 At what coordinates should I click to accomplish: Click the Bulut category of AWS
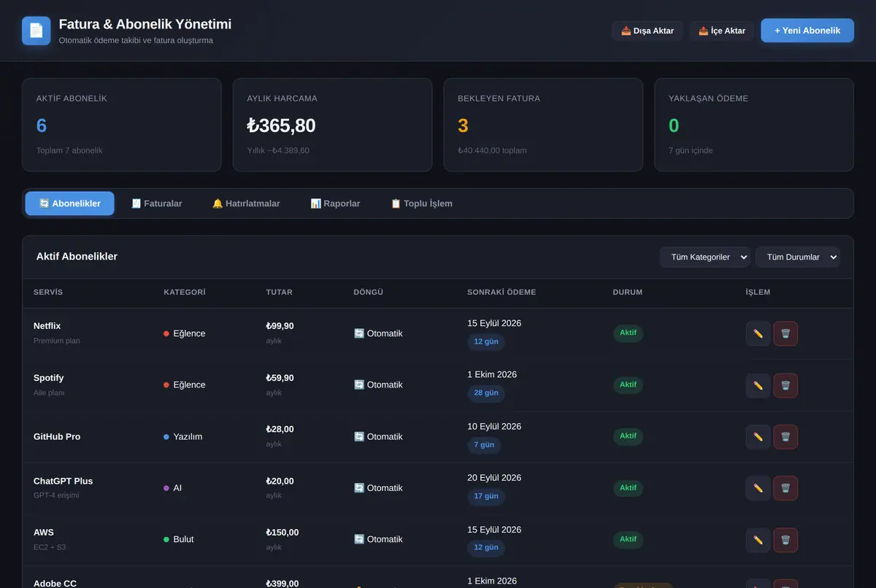[179, 540]
